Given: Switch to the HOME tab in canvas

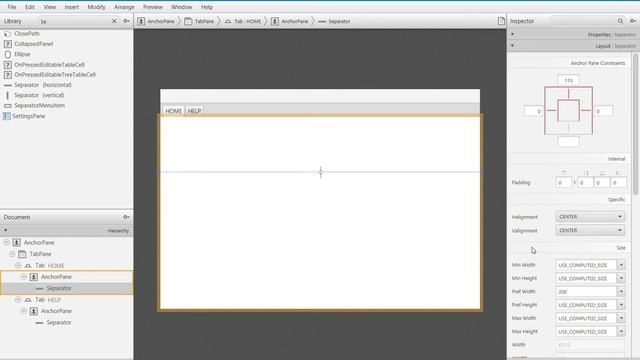Looking at the screenshot, I should pyautogui.click(x=173, y=111).
